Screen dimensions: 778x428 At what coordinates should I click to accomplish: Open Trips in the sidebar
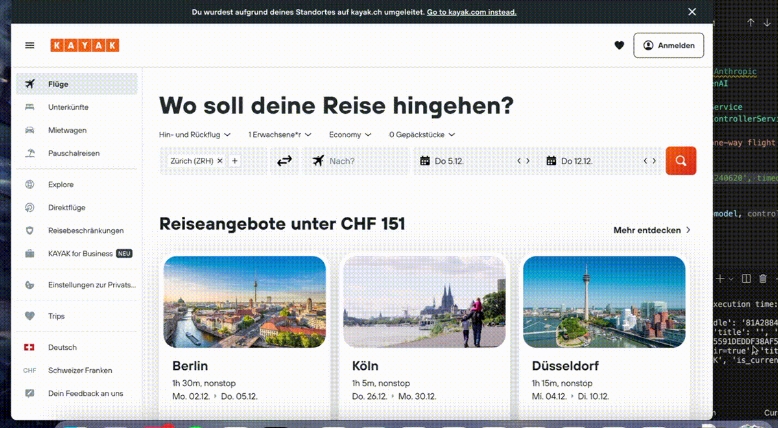tap(77, 316)
